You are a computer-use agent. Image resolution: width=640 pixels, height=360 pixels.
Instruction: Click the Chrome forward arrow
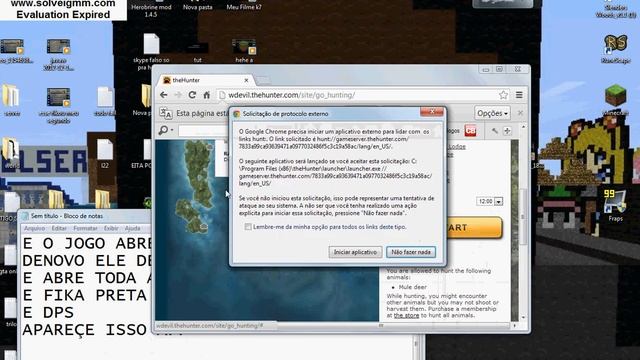[x=178, y=95]
